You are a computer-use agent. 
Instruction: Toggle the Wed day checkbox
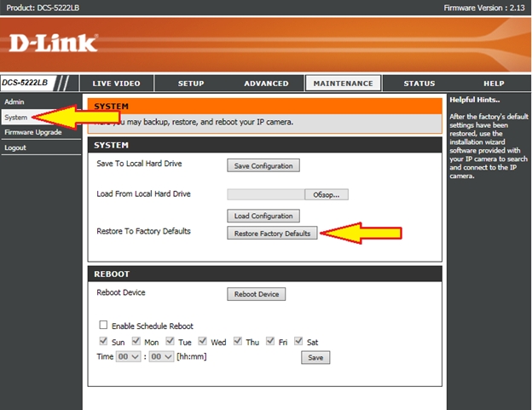coord(203,341)
